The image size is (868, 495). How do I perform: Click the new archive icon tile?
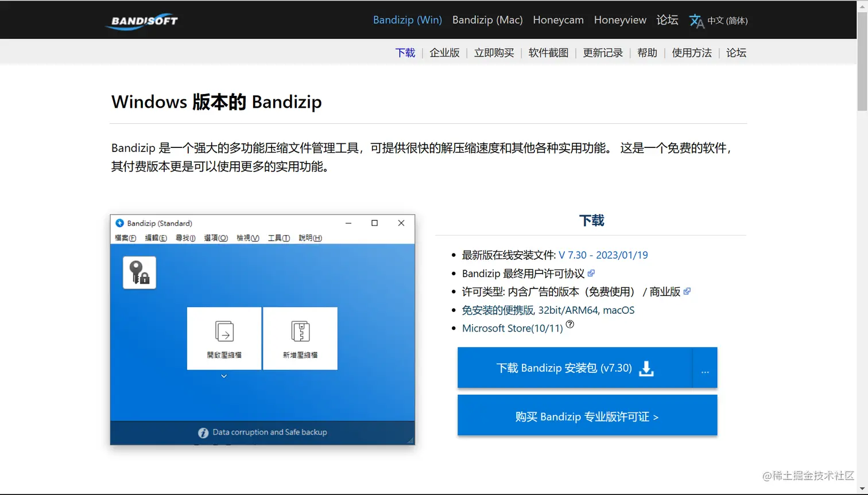(300, 338)
